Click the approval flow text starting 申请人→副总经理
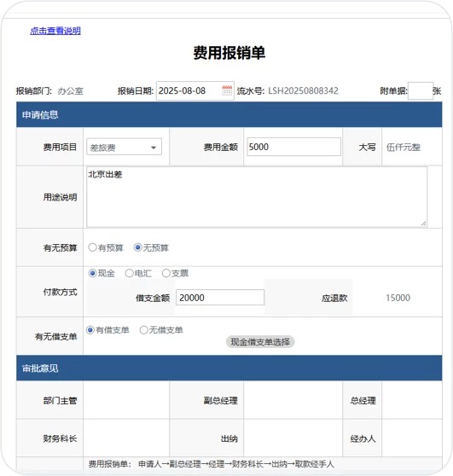This screenshot has width=453, height=476. coord(236,464)
